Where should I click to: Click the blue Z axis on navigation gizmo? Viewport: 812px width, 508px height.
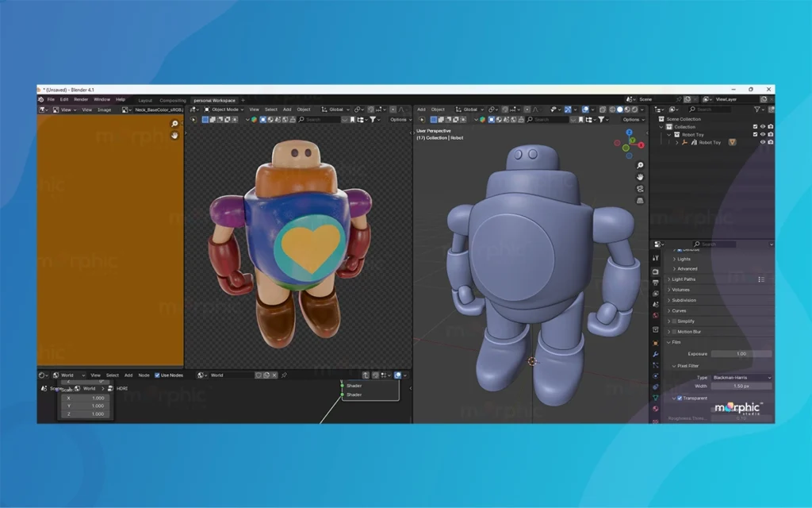pyautogui.click(x=631, y=133)
